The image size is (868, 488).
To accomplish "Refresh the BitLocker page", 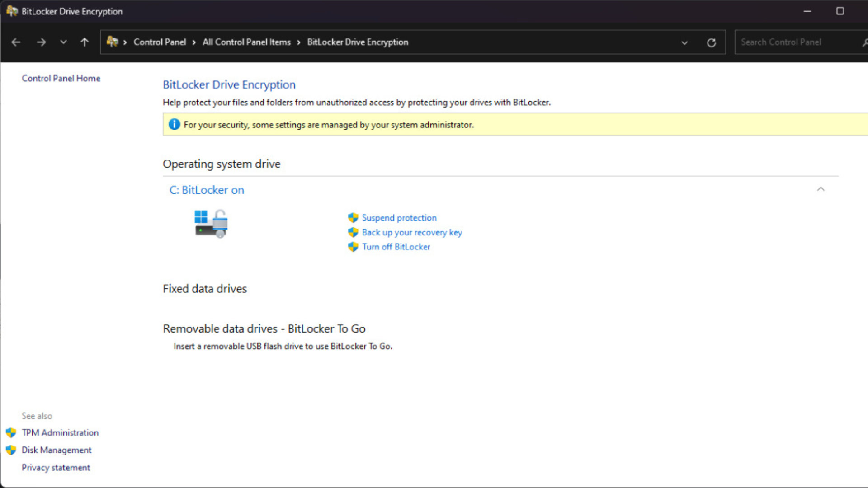I will click(711, 42).
